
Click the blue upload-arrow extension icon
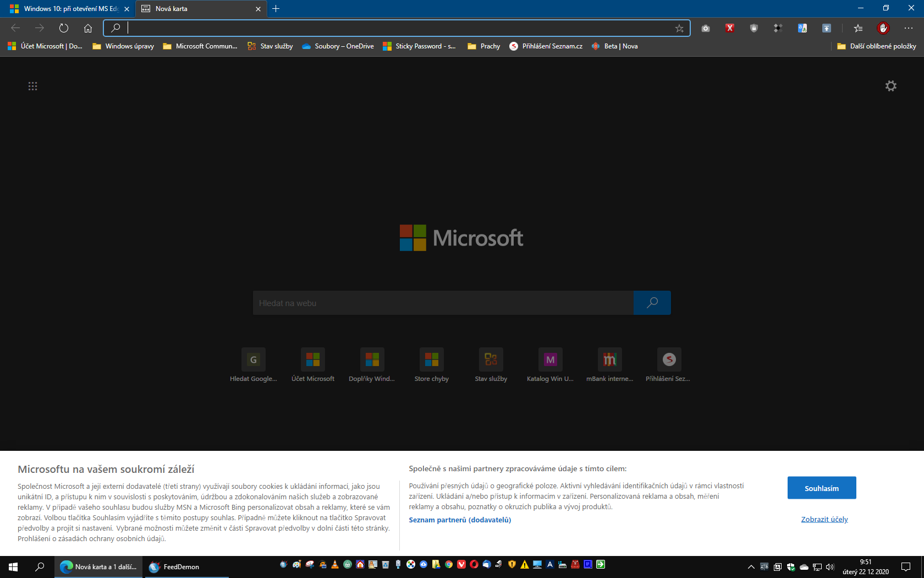[827, 28]
